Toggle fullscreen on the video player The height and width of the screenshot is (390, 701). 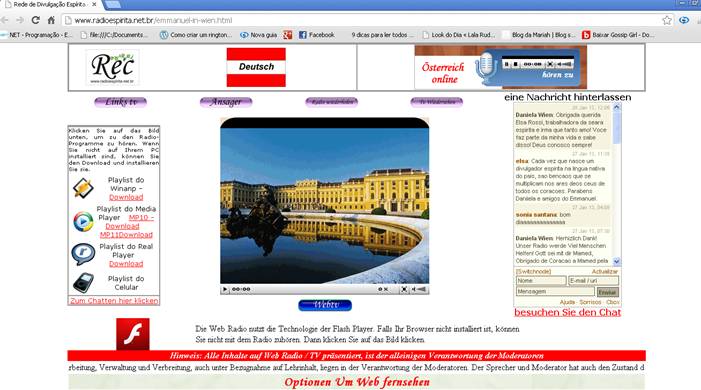pyautogui.click(x=404, y=289)
